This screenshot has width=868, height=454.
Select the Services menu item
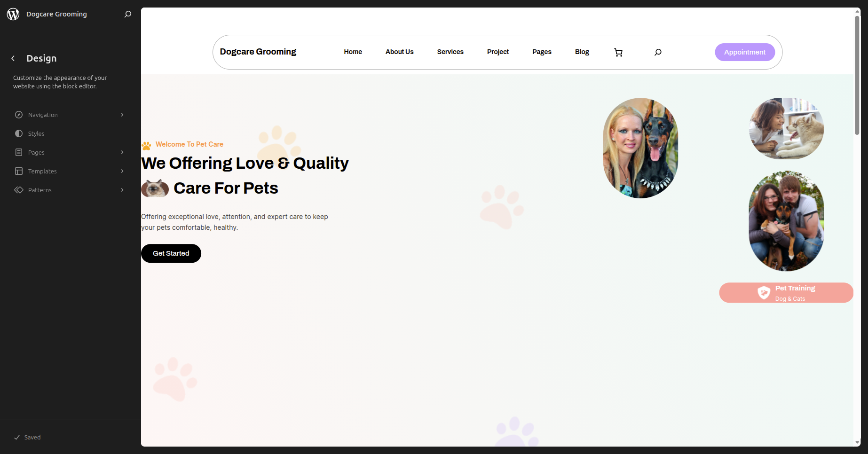450,52
